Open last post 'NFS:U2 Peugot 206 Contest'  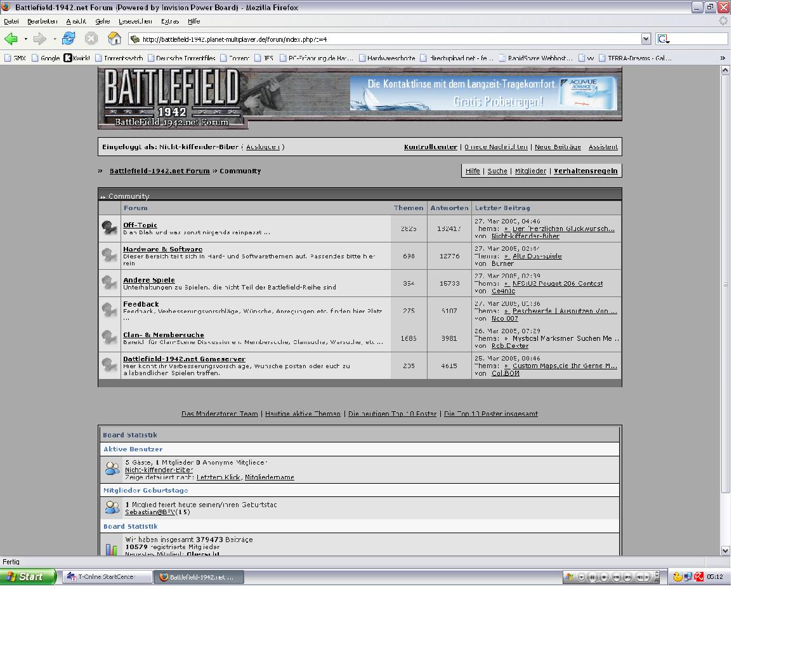pyautogui.click(x=557, y=283)
